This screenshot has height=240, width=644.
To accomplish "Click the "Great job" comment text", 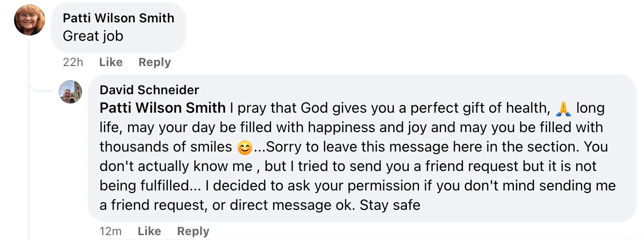I will (x=93, y=36).
